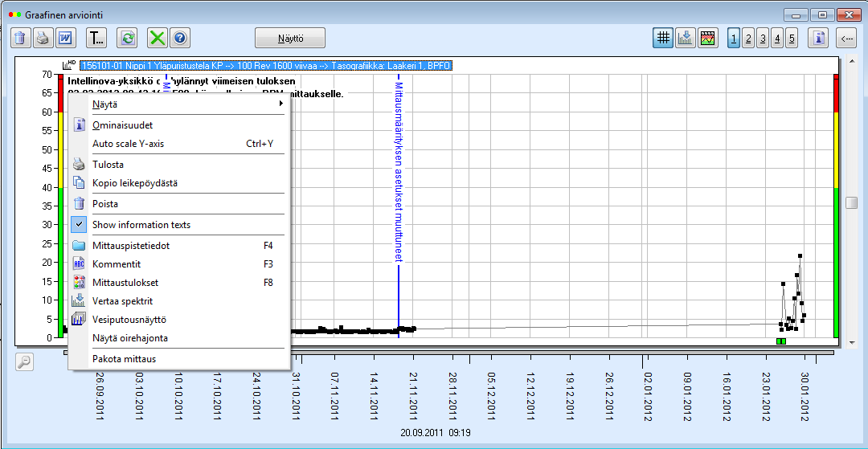
Task: Click the waterfall icon beside Vesiputousnäyttö
Action: [78, 320]
